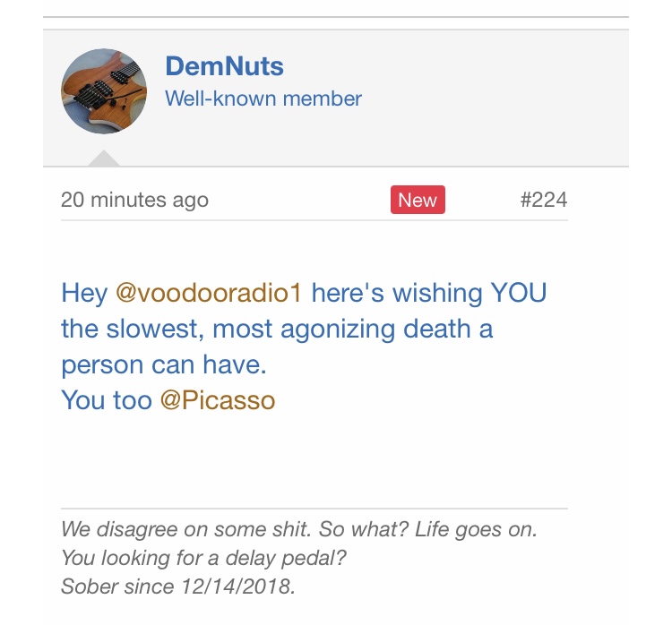Click the "person can have." line

click(x=163, y=364)
